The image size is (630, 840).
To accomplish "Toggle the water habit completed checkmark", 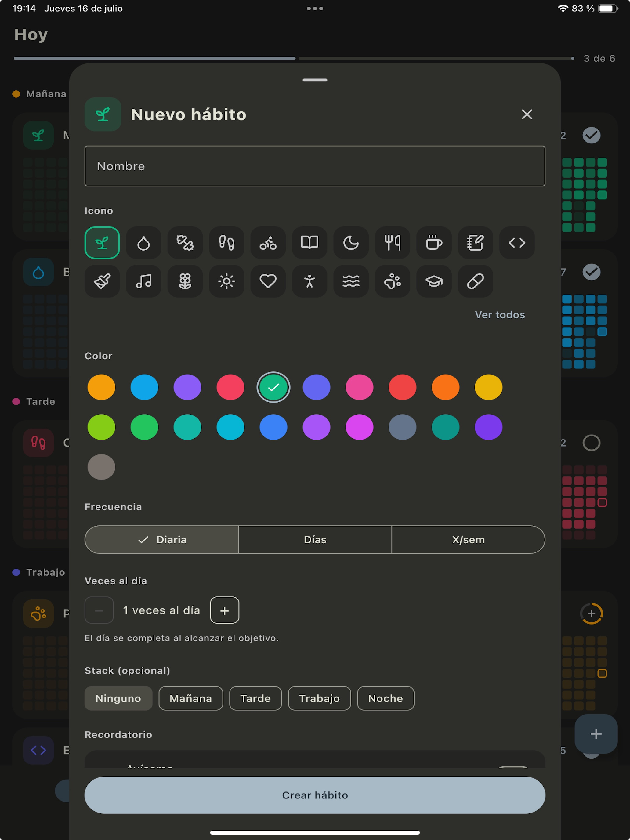I will pyautogui.click(x=591, y=272).
